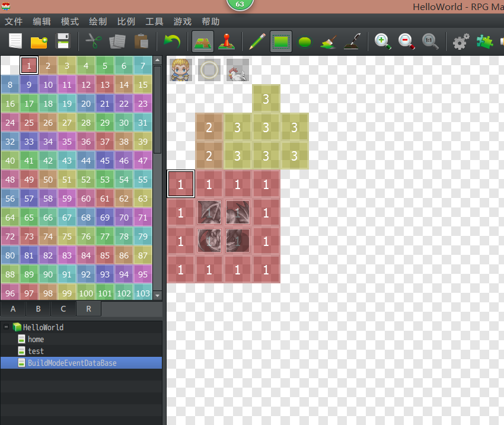Select the Ellipse drawing tool
504x425 pixels.
[x=305, y=41]
